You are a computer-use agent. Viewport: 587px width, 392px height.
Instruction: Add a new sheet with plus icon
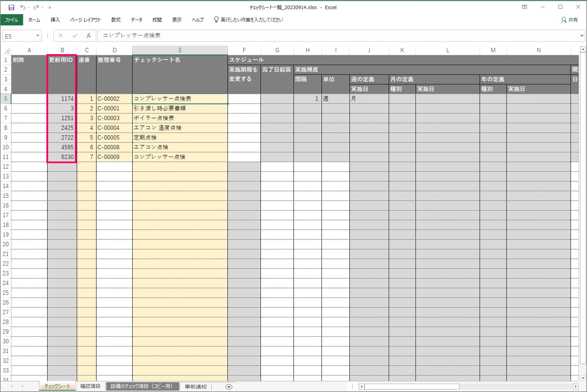click(x=229, y=387)
